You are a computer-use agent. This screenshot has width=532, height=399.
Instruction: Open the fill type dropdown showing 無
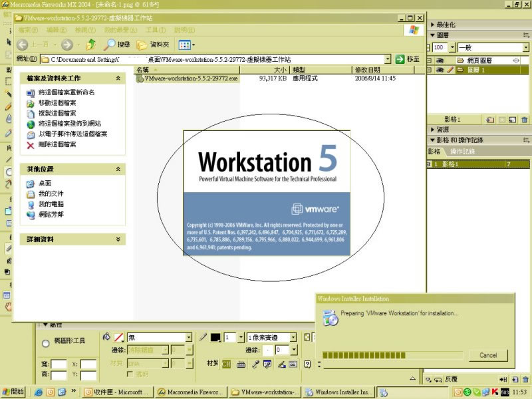(x=189, y=337)
